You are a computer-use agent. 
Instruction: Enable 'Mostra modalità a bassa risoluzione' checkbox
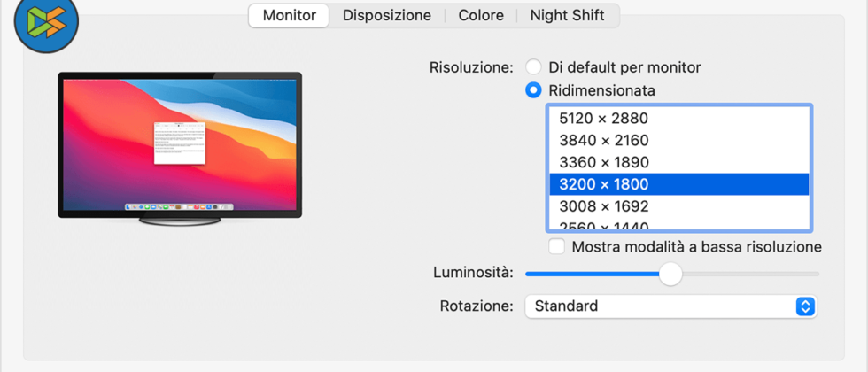[x=557, y=247]
